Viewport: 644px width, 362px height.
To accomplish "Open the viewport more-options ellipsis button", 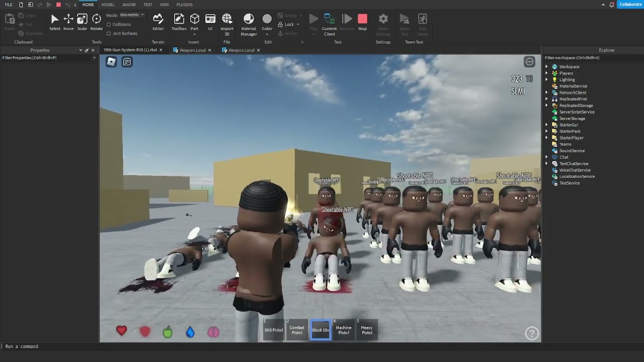I will (x=529, y=62).
